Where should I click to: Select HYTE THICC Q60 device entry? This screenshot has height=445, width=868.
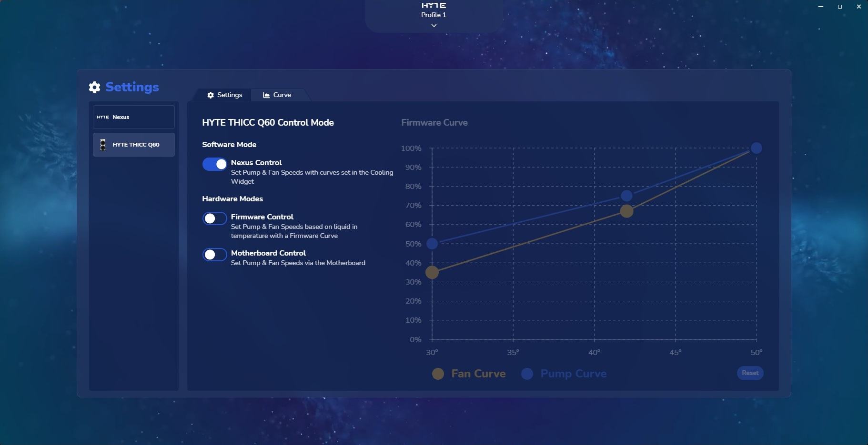point(134,145)
